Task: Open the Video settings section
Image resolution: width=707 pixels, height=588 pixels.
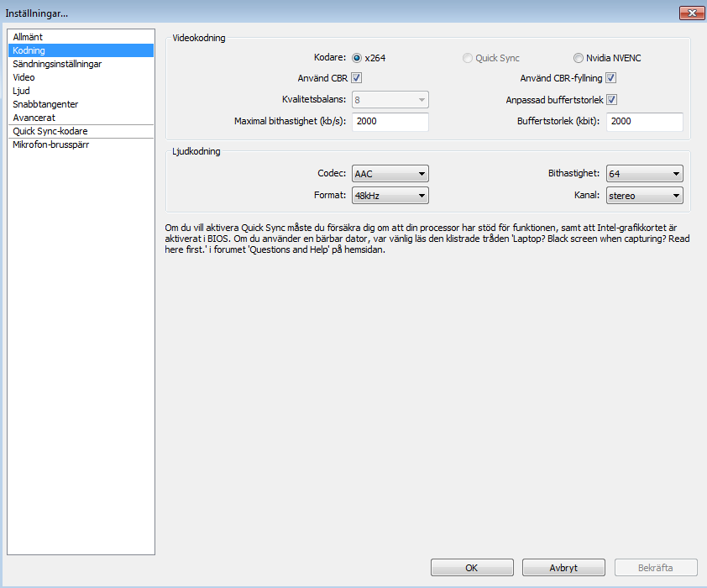Action: coord(24,77)
